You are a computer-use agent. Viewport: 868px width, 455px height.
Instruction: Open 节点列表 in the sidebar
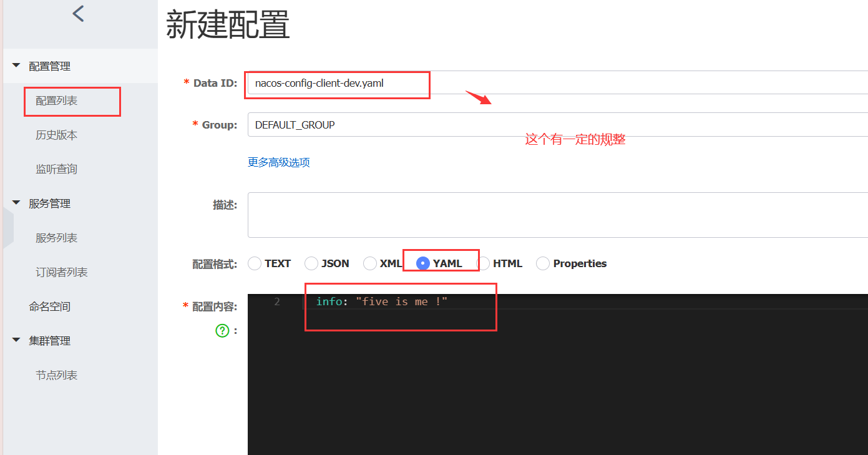click(x=57, y=375)
